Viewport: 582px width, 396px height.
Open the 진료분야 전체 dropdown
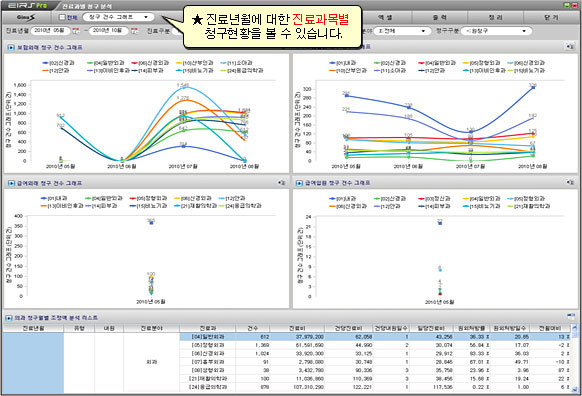402,31
